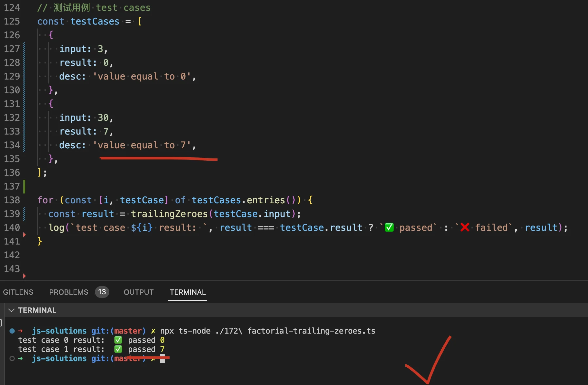Click the comment 'test cases' on line 124
The image size is (588, 385).
click(x=123, y=8)
